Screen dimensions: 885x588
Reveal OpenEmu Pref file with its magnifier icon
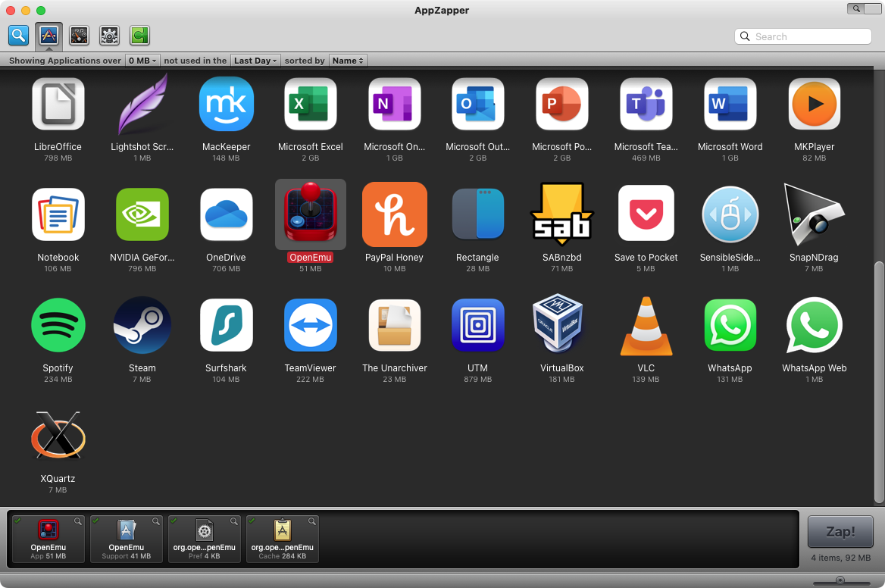click(x=234, y=521)
